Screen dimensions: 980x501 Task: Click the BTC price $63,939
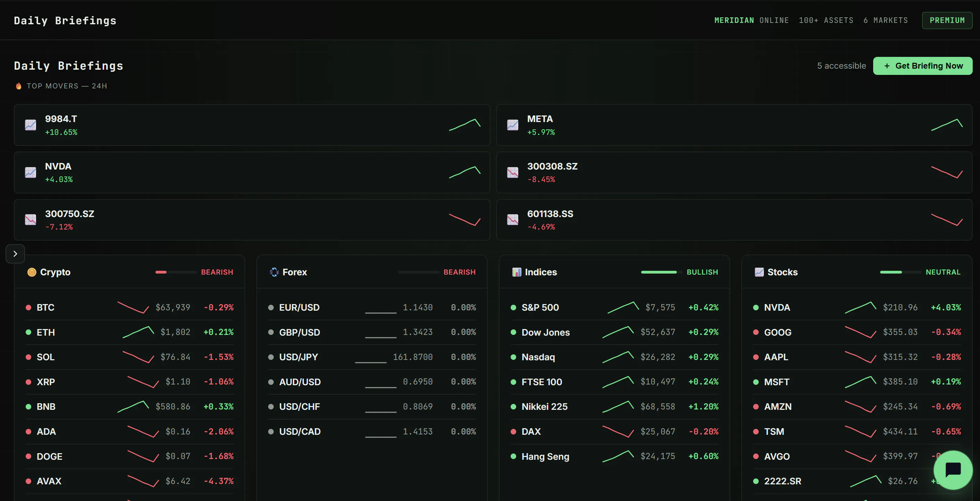173,308
